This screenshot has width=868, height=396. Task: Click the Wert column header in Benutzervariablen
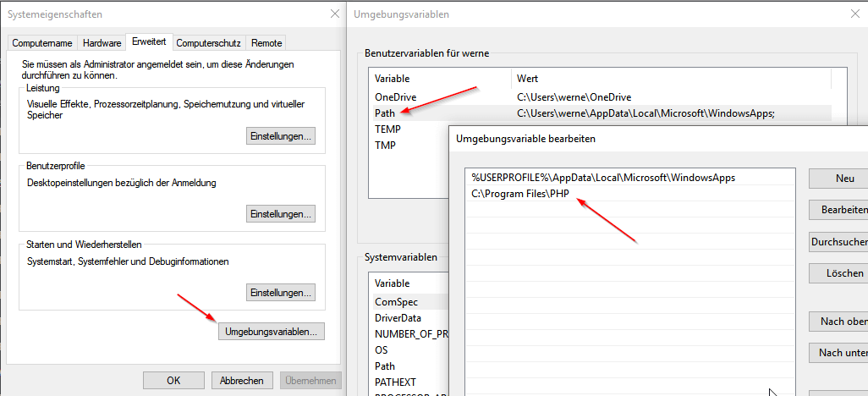tap(528, 78)
